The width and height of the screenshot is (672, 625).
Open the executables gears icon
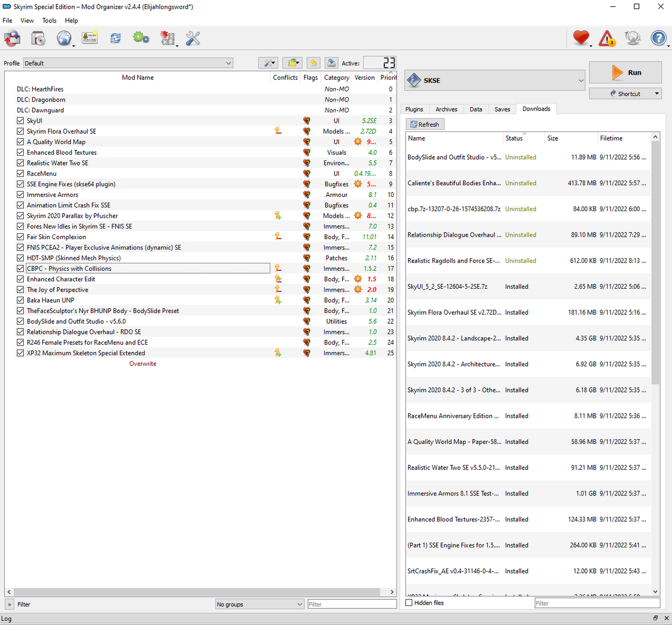(x=141, y=38)
